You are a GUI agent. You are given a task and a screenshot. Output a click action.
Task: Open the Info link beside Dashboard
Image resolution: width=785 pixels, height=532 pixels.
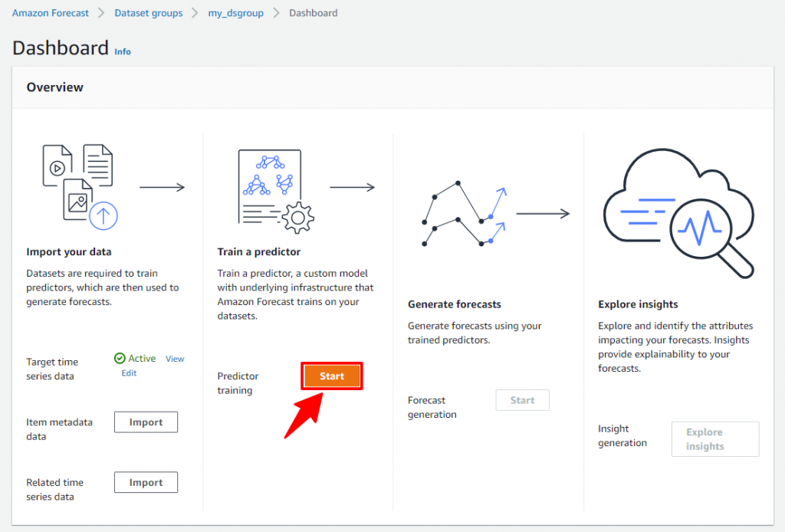[123, 51]
